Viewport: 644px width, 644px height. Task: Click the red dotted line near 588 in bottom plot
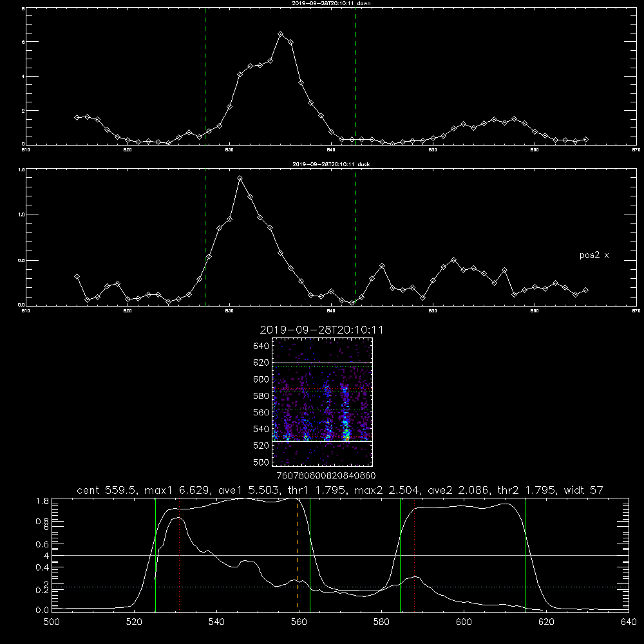414,554
